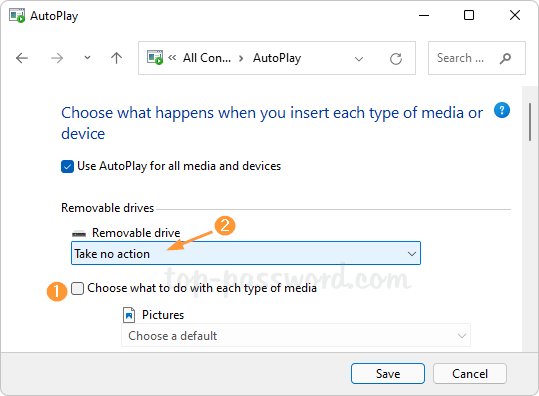Open help with the blue question mark
This screenshot has height=396, width=539.
point(502,110)
